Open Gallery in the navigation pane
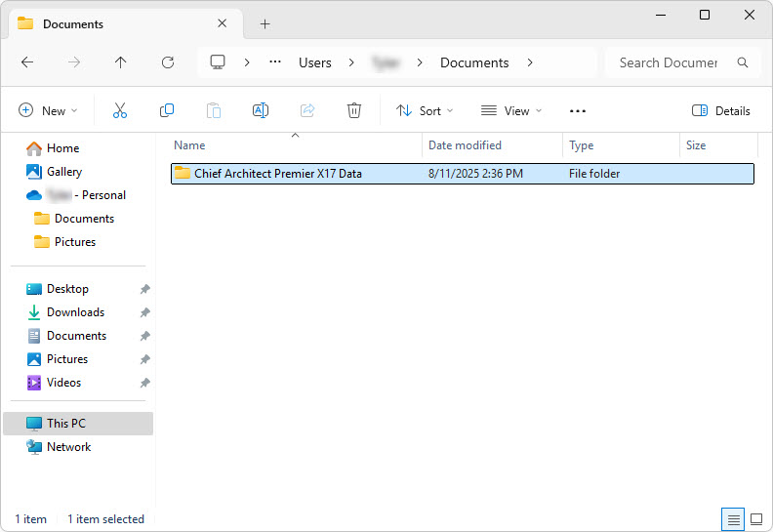773x532 pixels. point(55,172)
